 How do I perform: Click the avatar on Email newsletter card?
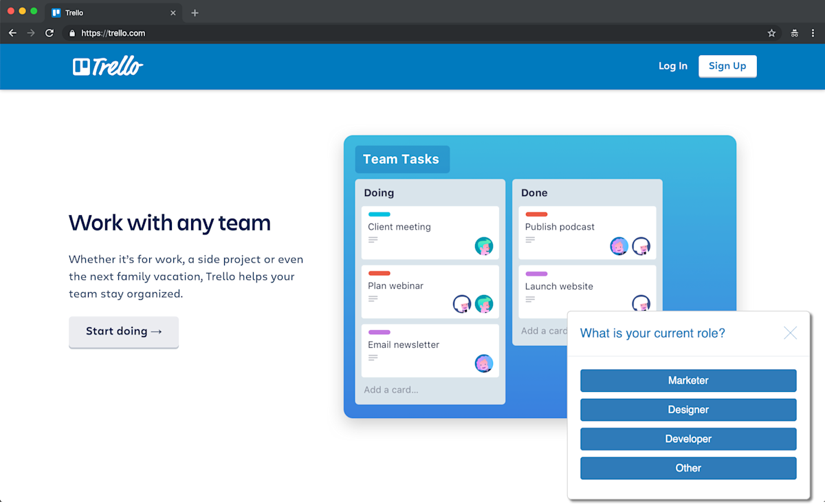pos(484,364)
